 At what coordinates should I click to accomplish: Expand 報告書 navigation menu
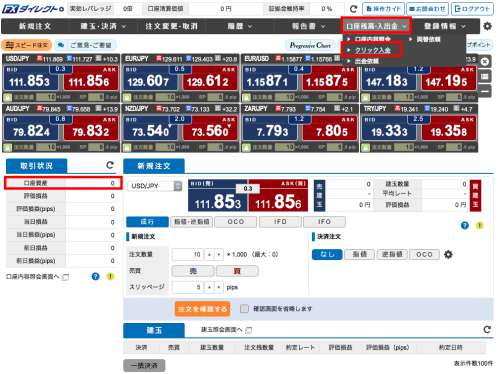pos(308,26)
